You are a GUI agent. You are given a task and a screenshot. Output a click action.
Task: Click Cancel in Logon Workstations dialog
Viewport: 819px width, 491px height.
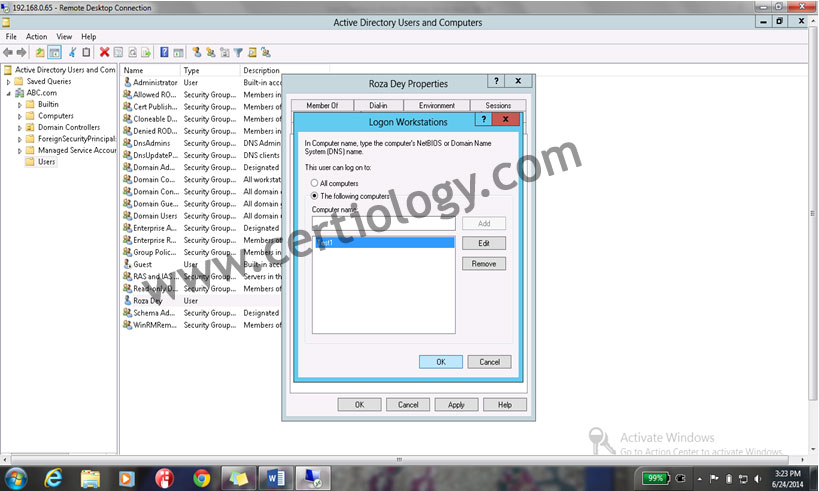489,362
